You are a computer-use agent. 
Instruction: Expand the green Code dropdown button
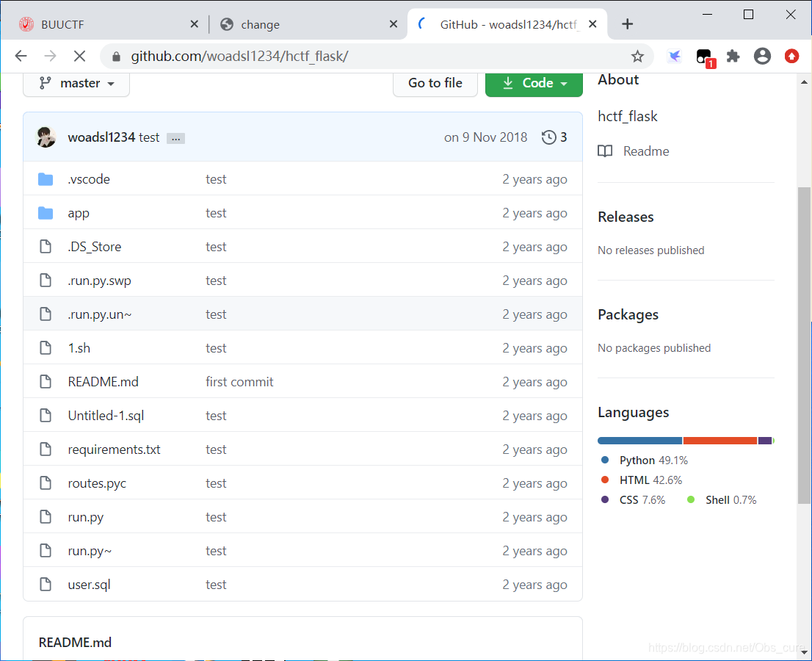(534, 83)
